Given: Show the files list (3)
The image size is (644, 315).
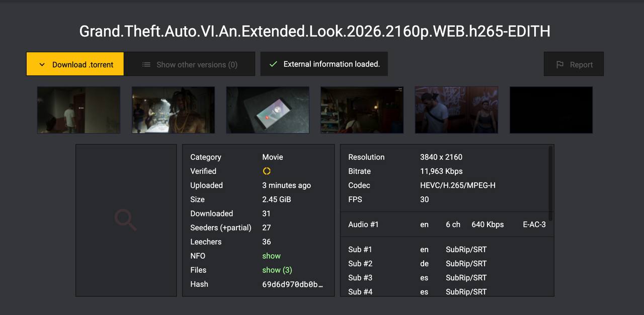Looking at the screenshot, I should 277,270.
